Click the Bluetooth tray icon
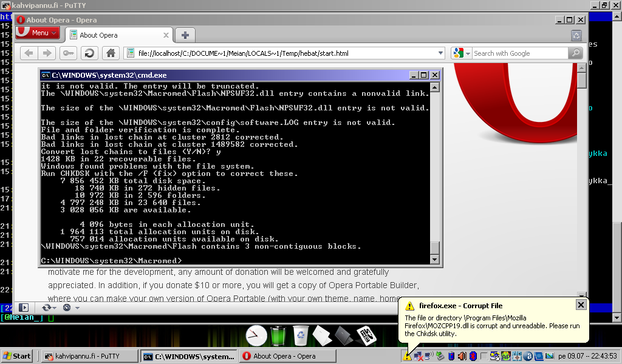The height and width of the screenshot is (364, 622). click(x=471, y=356)
